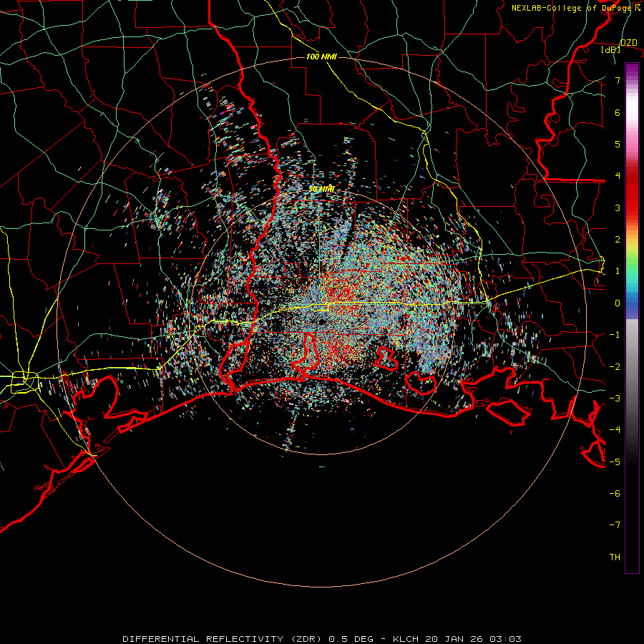Click the [dB] units label
Image resolution: width=644 pixels, height=644 pixels.
point(611,50)
